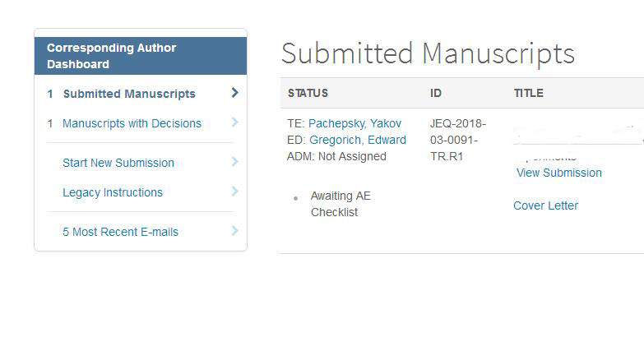
Task: Click the Awaiting AE Checklist status text
Action: tap(334, 204)
